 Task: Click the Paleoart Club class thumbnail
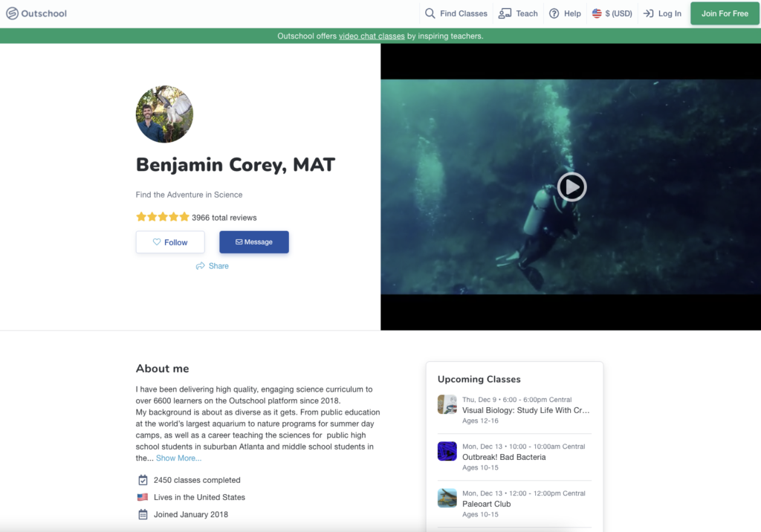447,498
